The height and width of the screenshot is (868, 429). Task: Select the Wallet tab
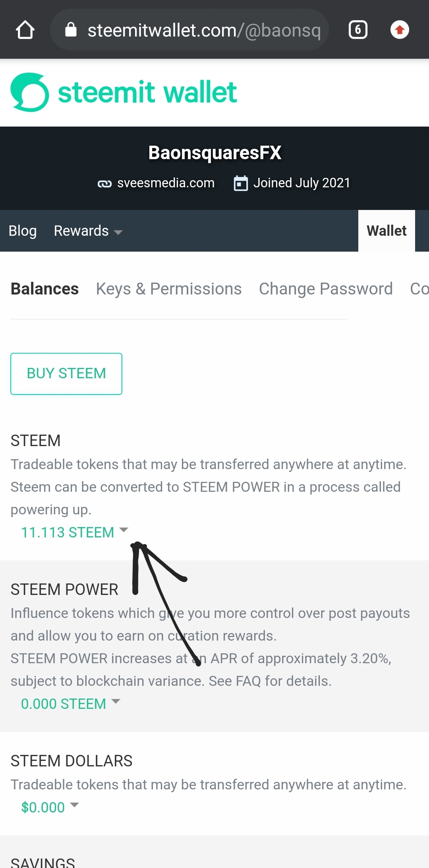tap(386, 231)
